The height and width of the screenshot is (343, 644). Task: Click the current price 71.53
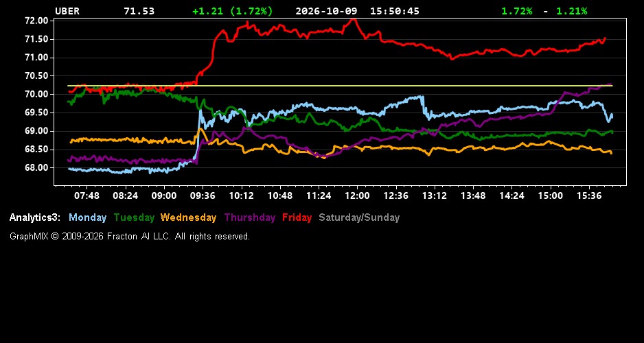tap(139, 11)
